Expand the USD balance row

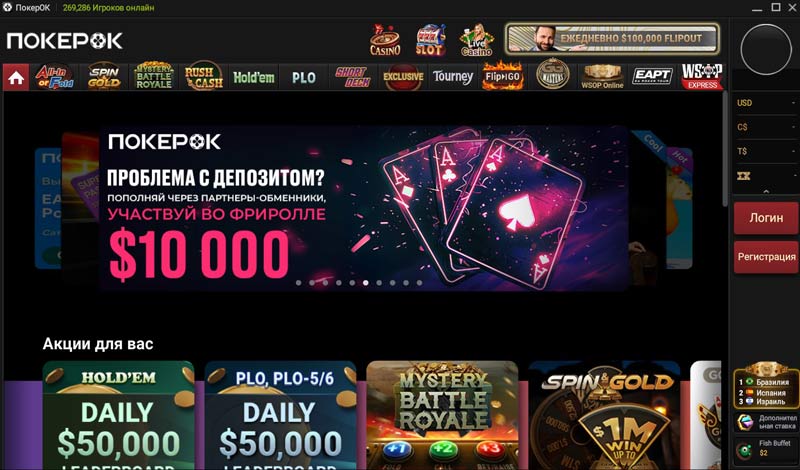pyautogui.click(x=765, y=103)
